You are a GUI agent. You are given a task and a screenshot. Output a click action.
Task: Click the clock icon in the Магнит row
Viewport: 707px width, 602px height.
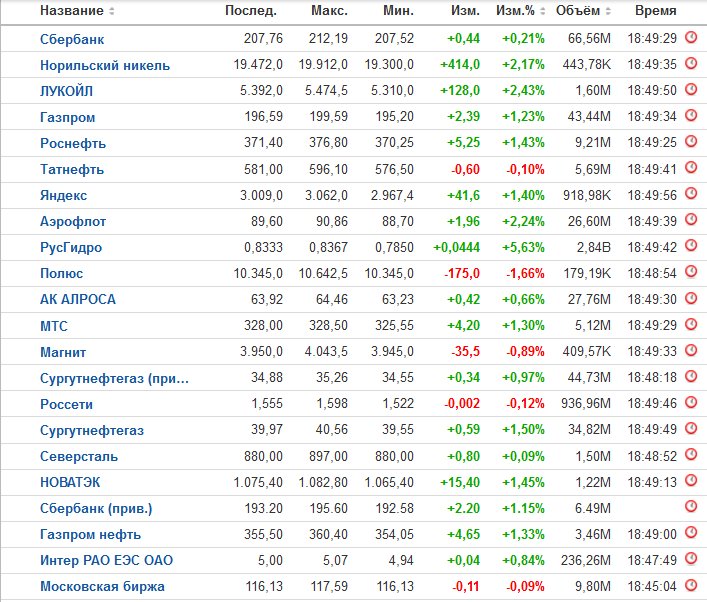[x=691, y=350]
